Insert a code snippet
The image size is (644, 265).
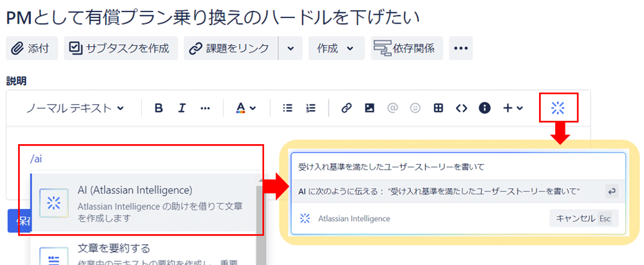tap(462, 108)
